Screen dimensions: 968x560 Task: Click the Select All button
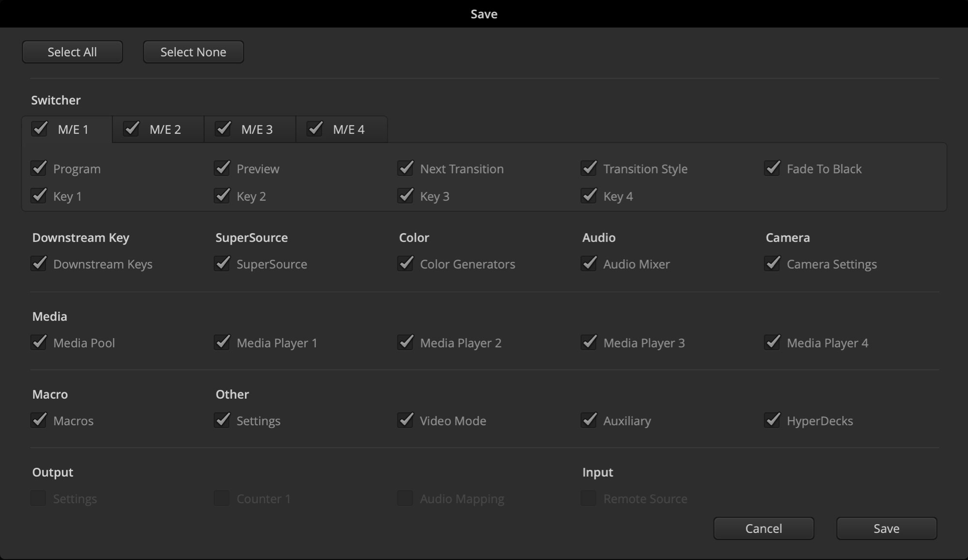click(72, 52)
